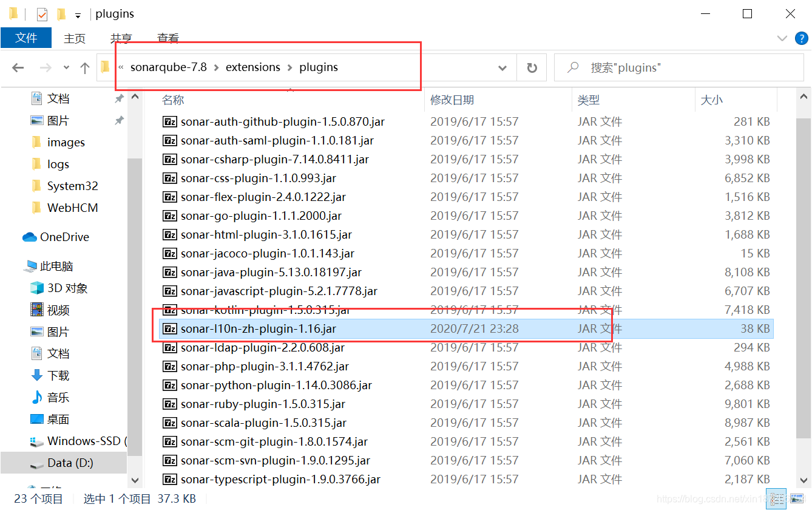Open the logs folder in sidebar
The width and height of the screenshot is (812, 510).
click(58, 164)
